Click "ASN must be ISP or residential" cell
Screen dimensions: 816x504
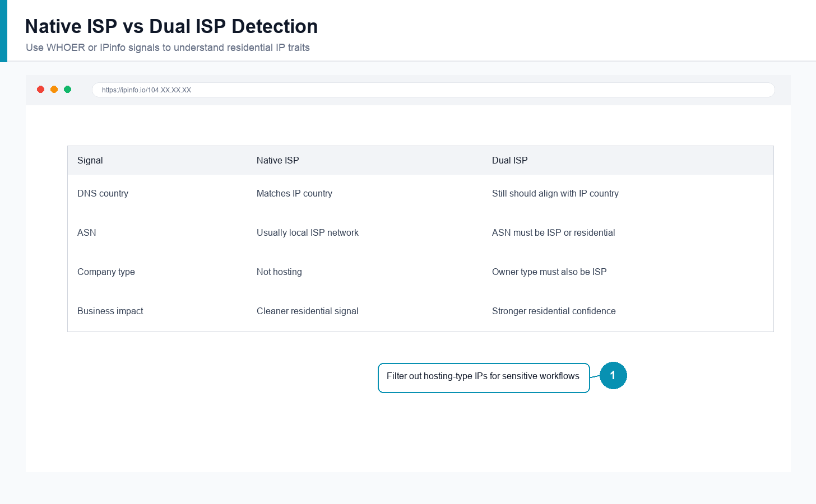(554, 232)
